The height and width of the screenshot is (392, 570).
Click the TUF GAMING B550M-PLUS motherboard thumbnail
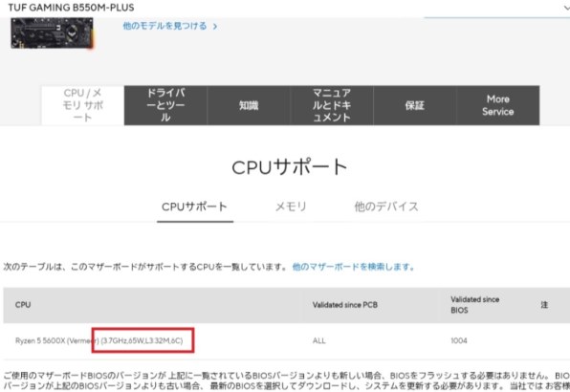click(x=52, y=33)
